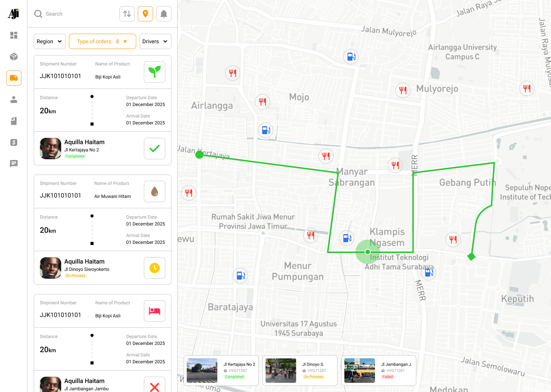The image size is (551, 392).
Task: Select the delivery truck sidebar icon
Action: pos(14,78)
